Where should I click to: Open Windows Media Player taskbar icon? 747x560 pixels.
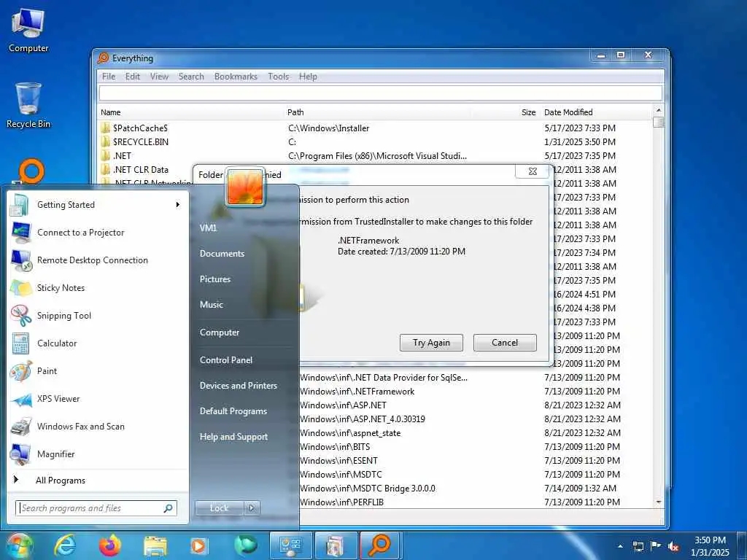(x=198, y=545)
